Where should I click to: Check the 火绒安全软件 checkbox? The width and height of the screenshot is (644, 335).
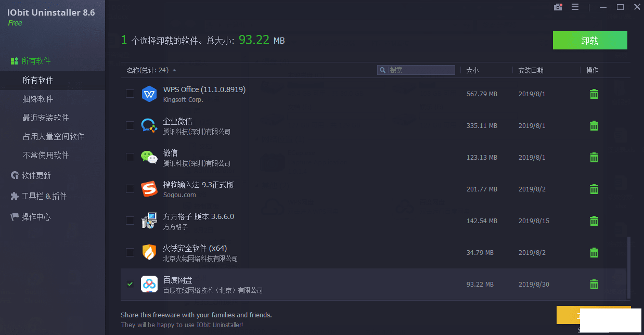click(130, 253)
